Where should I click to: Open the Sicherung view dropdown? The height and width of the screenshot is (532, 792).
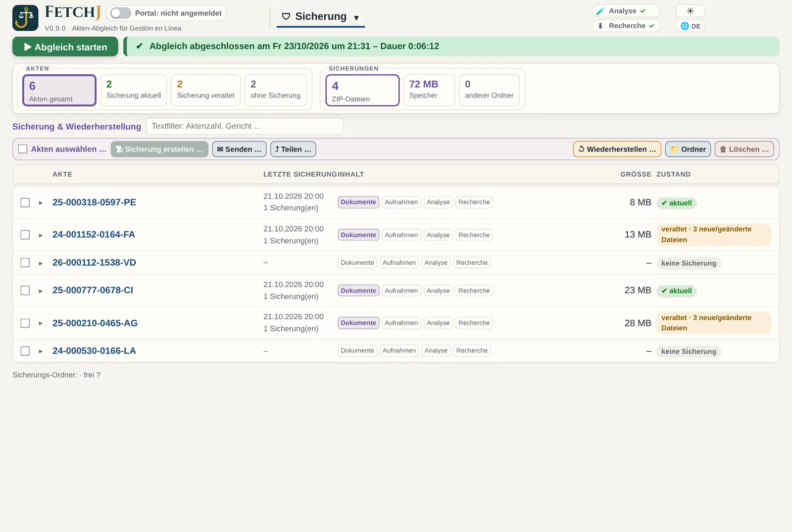321,17
